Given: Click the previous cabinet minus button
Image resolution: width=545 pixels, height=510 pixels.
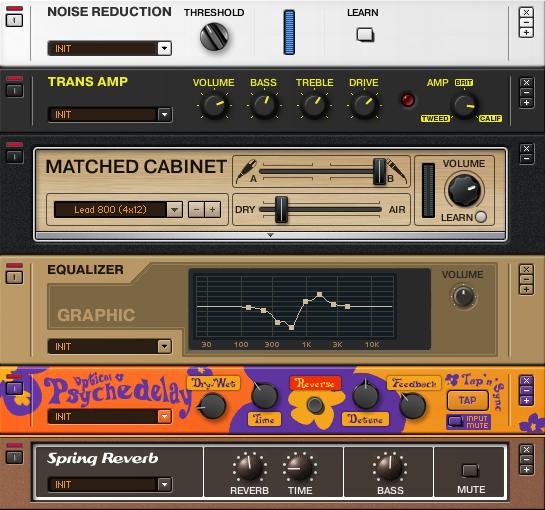Looking at the screenshot, I should point(196,210).
